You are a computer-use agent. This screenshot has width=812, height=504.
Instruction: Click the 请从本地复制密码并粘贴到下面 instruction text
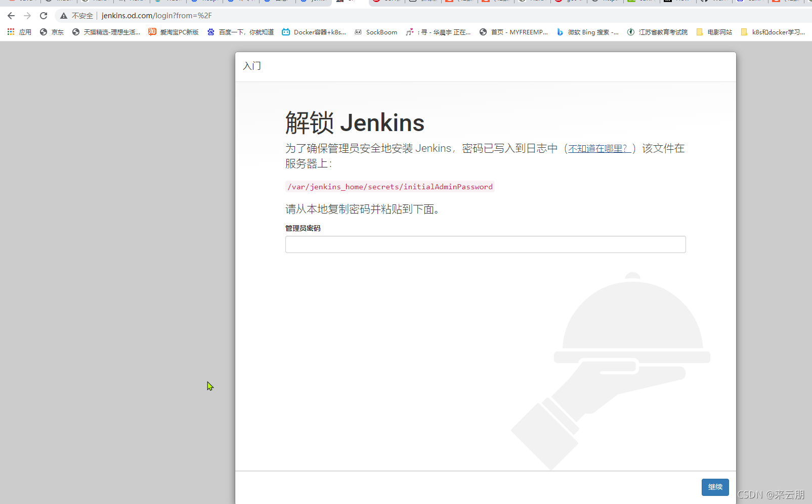tap(362, 209)
